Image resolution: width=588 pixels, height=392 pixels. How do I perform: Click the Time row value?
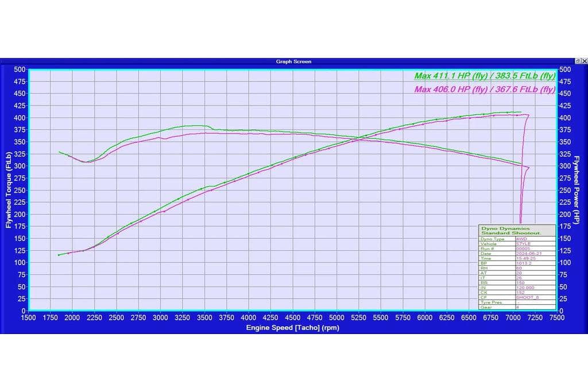click(526, 258)
